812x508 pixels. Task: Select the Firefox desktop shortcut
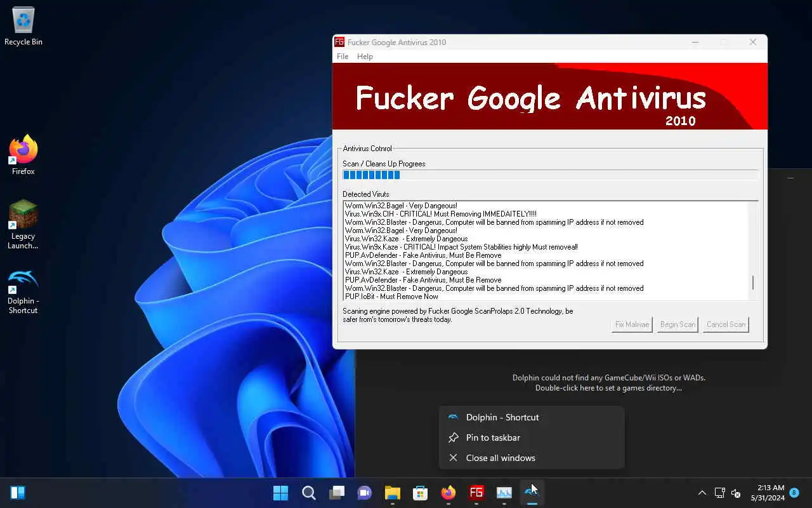coord(23,156)
